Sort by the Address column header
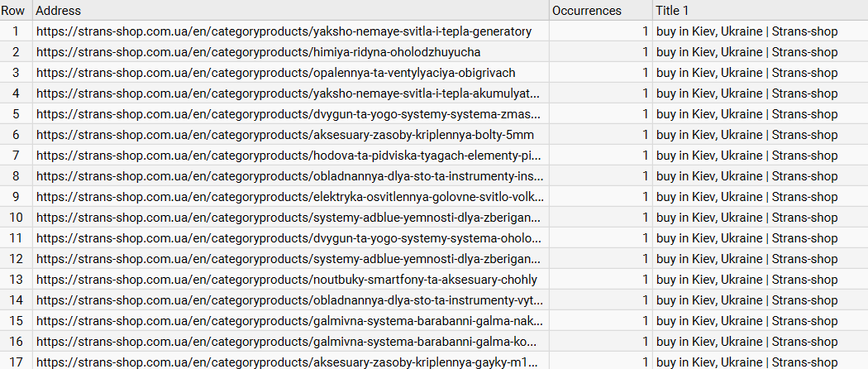This screenshot has height=369, width=868. [x=291, y=11]
